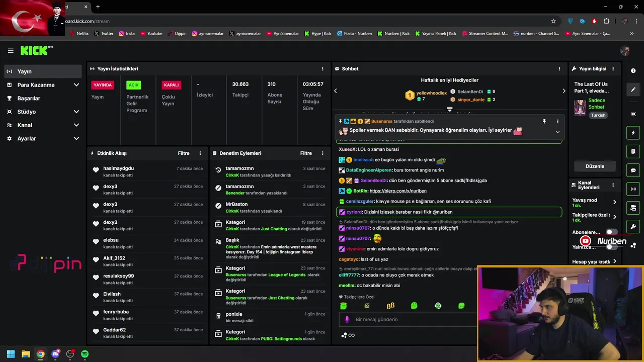The image size is (644, 362).
Task: Open Takipçilere özel options arrow
Action: [x=614, y=217]
